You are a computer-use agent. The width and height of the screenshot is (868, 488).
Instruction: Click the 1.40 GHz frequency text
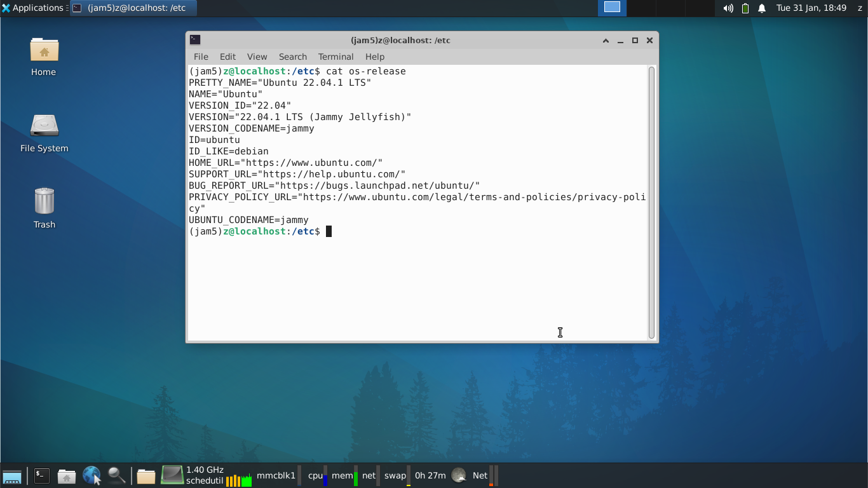[205, 470]
